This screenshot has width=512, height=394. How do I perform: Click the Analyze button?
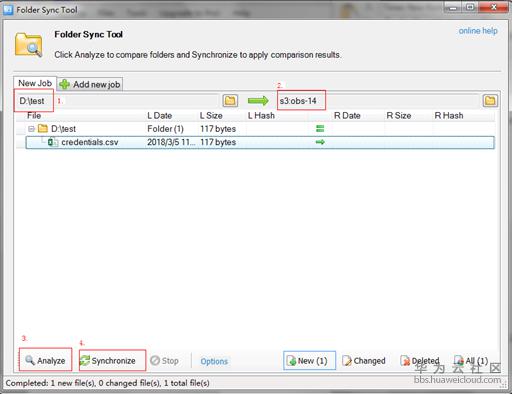click(45, 360)
